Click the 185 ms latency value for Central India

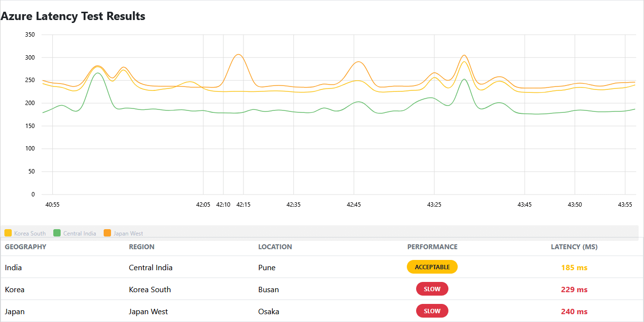pos(574,267)
